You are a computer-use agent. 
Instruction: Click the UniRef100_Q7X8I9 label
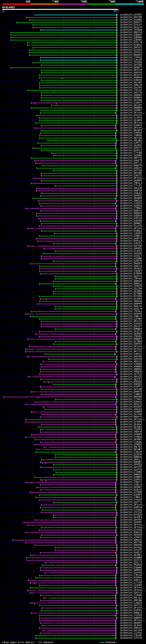[131, 50]
